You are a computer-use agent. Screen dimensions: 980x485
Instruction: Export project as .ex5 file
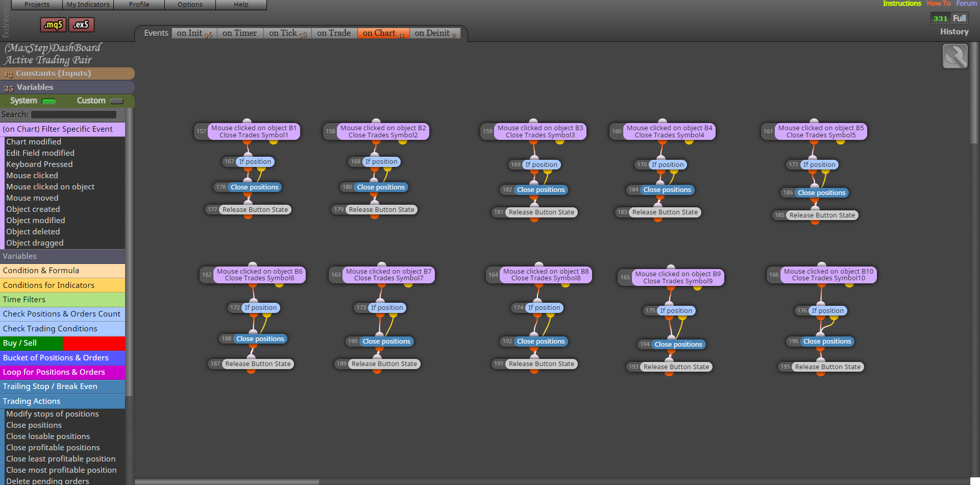point(81,25)
